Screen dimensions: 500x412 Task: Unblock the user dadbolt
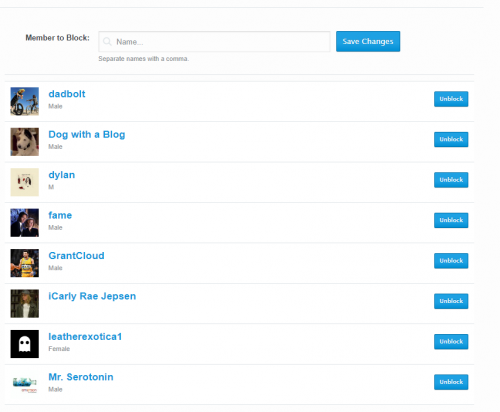pyautogui.click(x=451, y=99)
